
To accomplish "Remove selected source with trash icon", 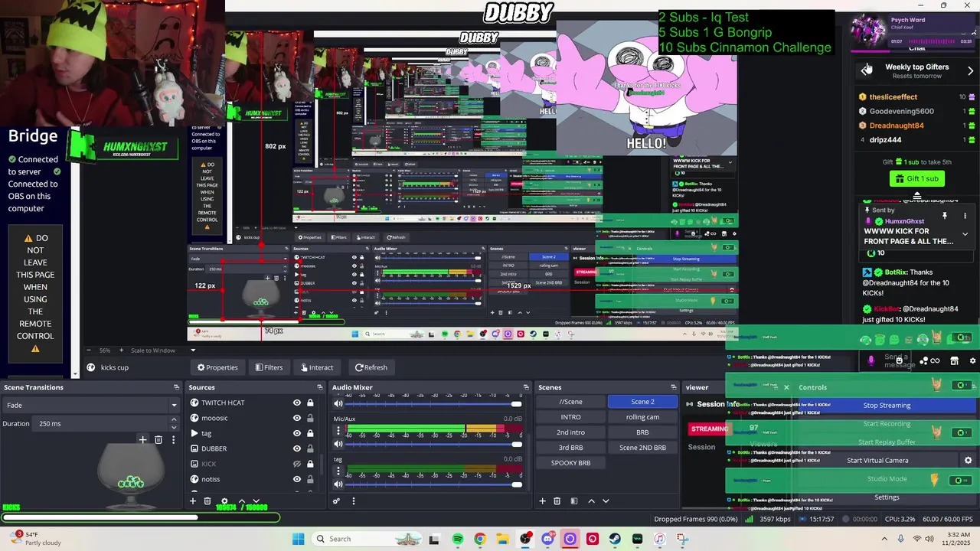I will pos(207,501).
